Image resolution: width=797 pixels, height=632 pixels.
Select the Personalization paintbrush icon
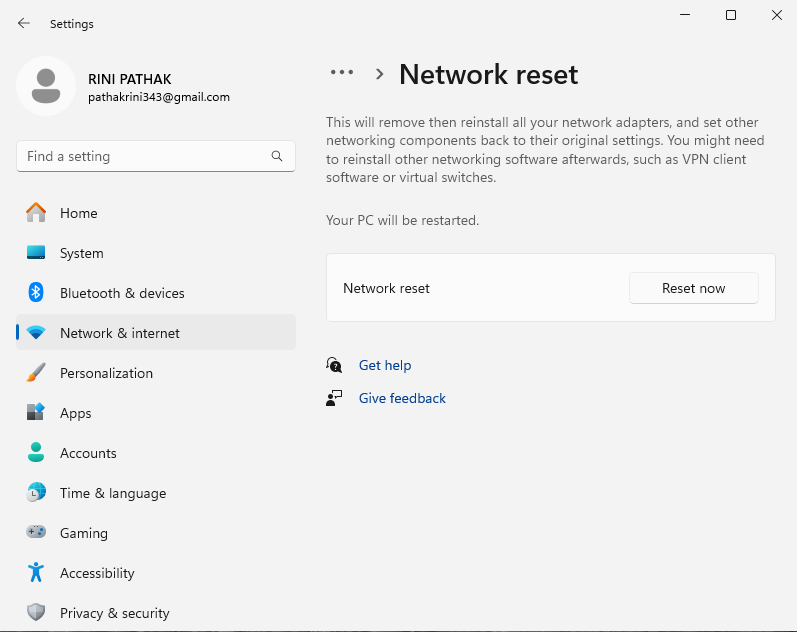(36, 373)
